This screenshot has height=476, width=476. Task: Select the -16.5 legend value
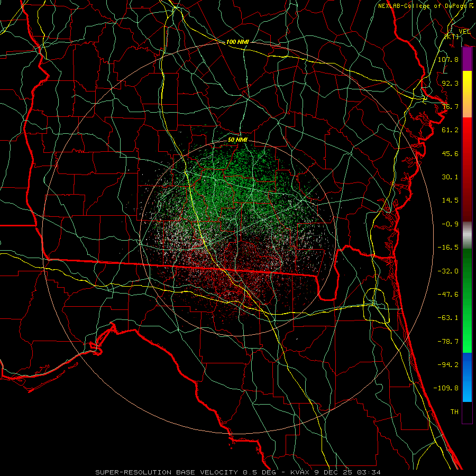(x=448, y=248)
